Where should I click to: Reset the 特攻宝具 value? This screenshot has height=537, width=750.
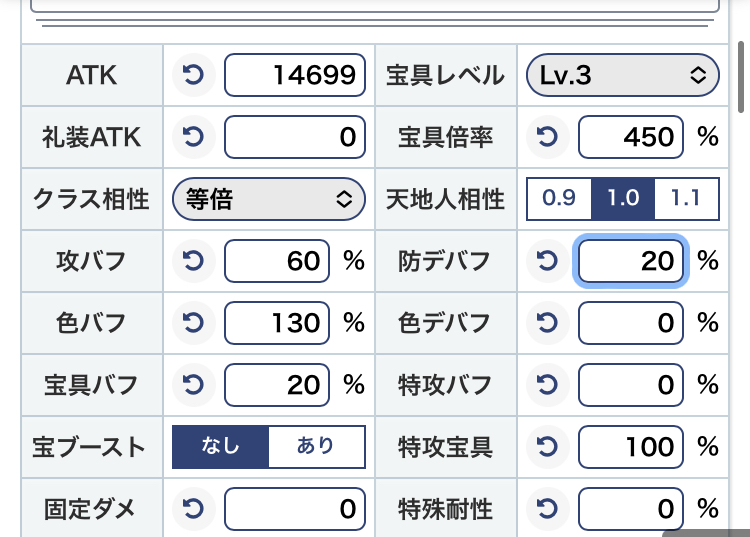click(x=547, y=446)
